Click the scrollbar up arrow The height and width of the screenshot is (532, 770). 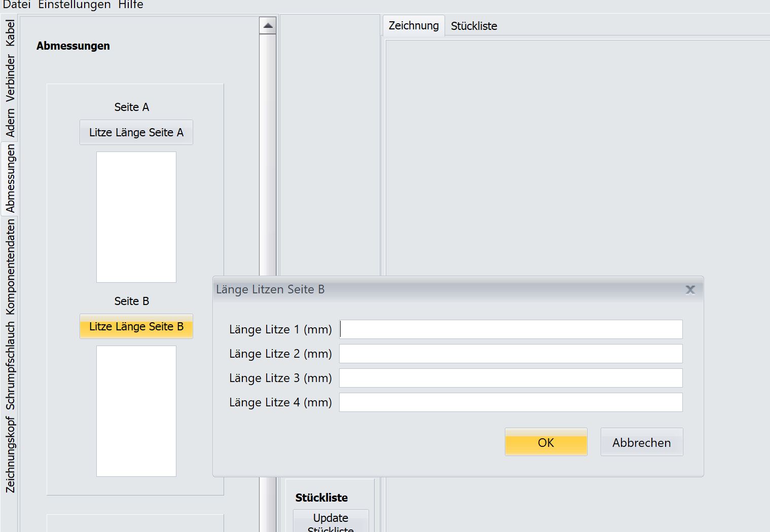[x=268, y=25]
